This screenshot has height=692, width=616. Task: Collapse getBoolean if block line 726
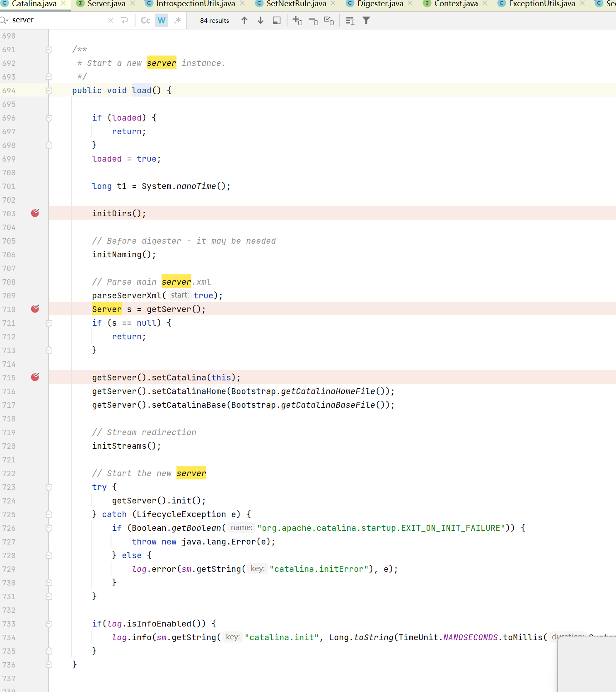coord(49,528)
